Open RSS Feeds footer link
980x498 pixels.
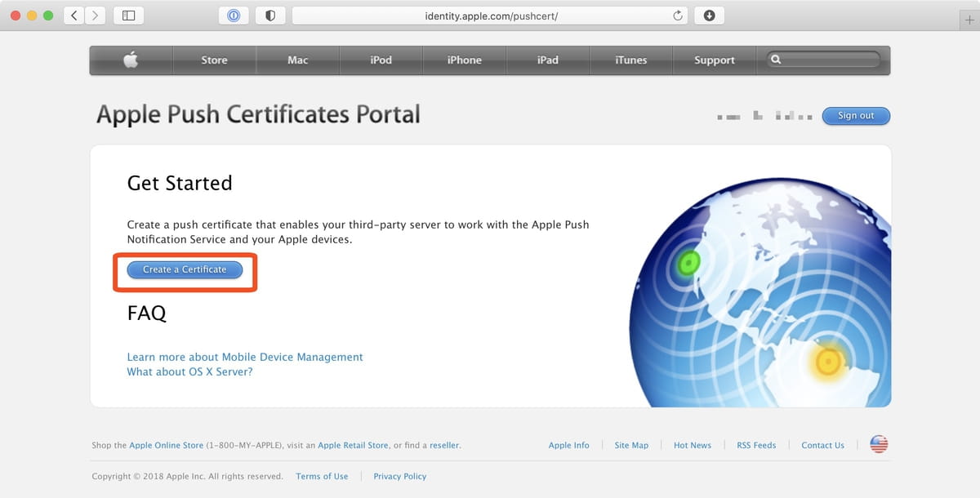click(x=756, y=446)
